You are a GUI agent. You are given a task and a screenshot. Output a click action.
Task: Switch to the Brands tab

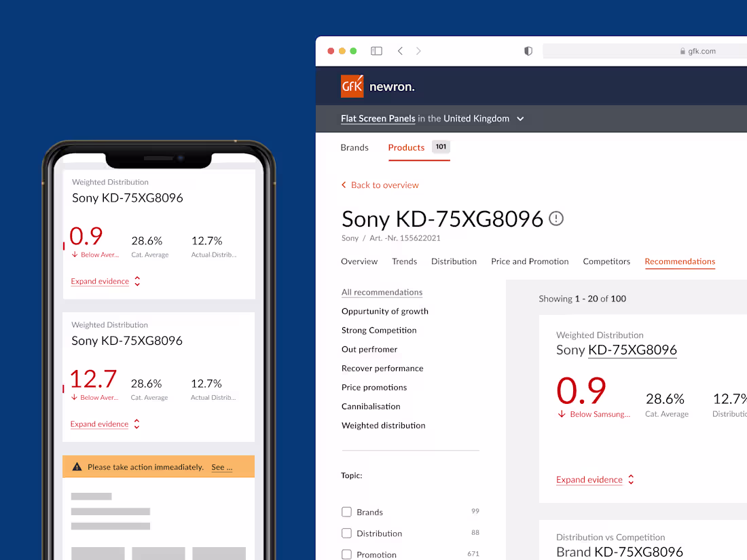(354, 147)
